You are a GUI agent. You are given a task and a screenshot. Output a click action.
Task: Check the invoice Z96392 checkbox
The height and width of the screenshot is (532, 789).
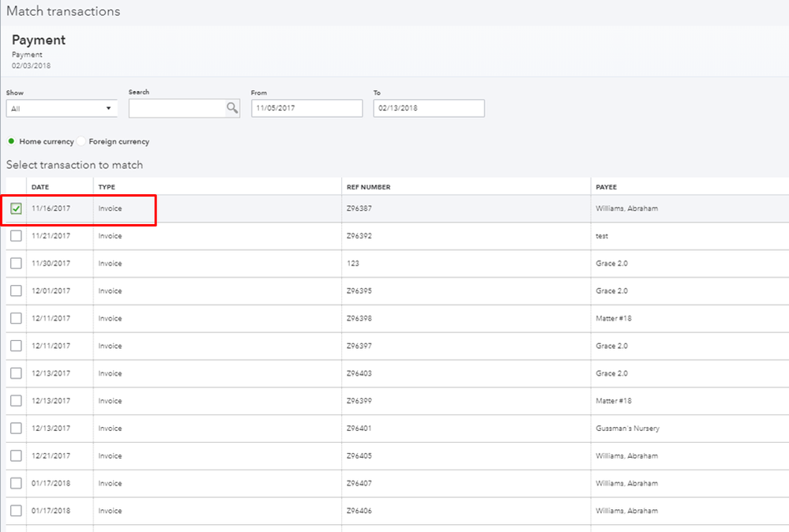(x=16, y=236)
